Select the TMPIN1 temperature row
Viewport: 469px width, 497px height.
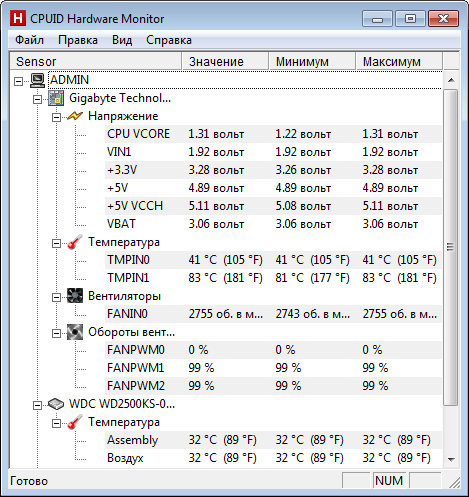(274, 278)
